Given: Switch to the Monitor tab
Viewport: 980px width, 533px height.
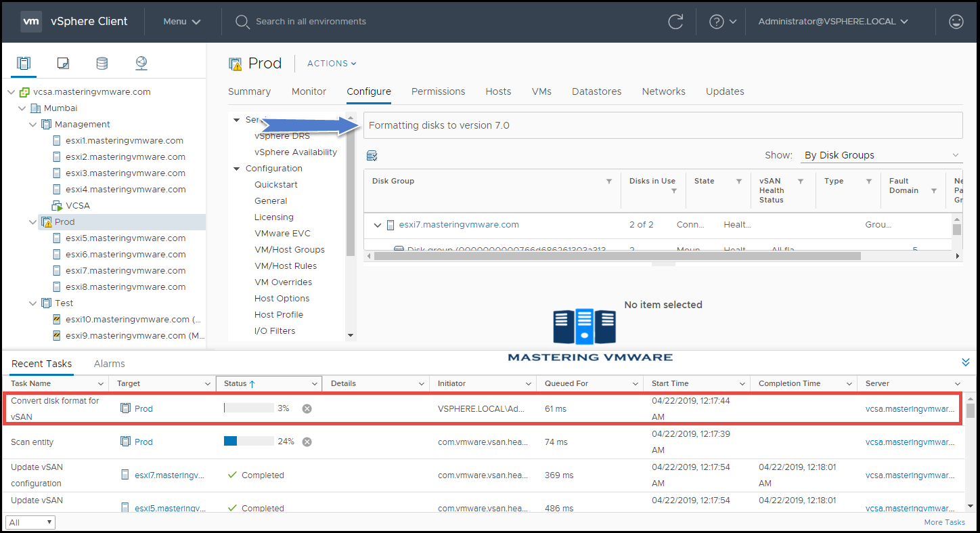Looking at the screenshot, I should 309,91.
